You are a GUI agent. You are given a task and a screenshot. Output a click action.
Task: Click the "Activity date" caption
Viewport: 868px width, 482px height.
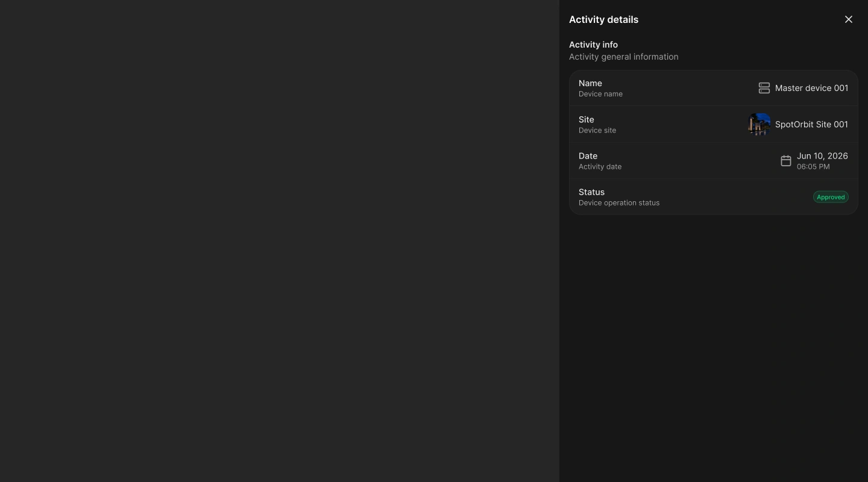(600, 167)
